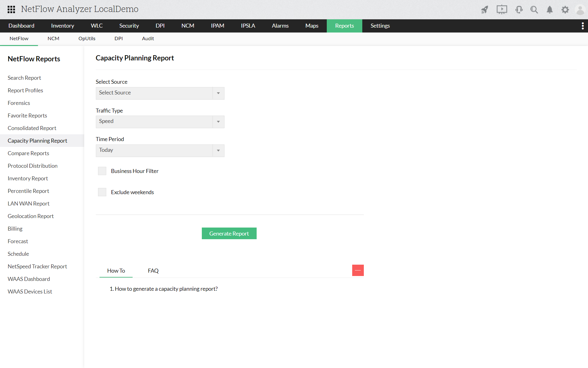Open the alarm bell notifications
The image size is (588, 368).
pos(550,10)
